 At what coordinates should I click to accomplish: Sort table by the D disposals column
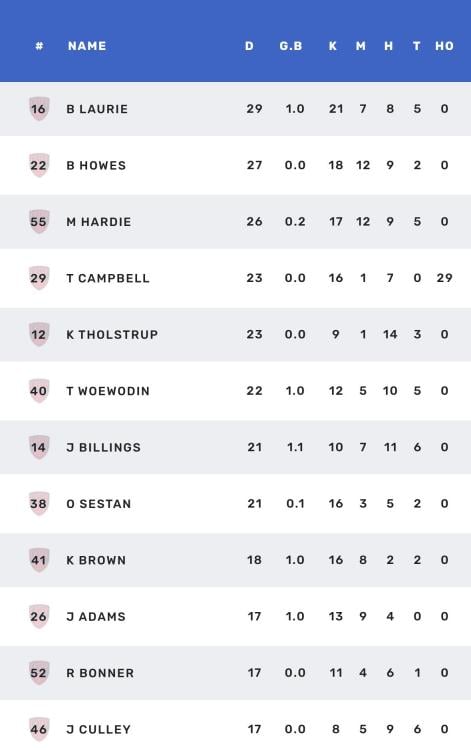coord(249,46)
